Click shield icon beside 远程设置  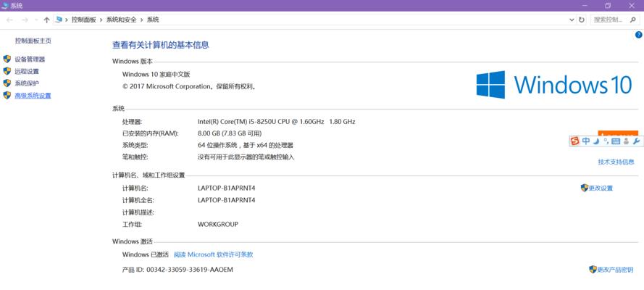coord(7,71)
